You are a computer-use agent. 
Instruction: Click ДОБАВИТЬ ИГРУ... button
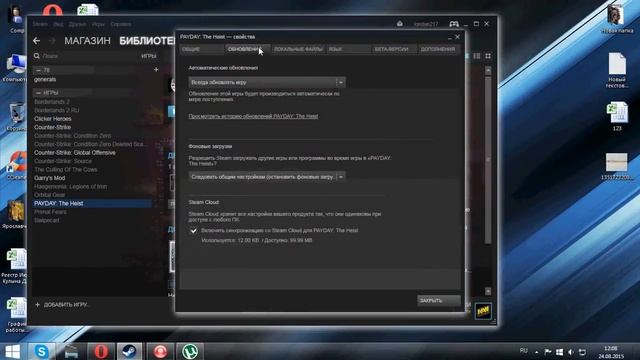tap(63, 304)
